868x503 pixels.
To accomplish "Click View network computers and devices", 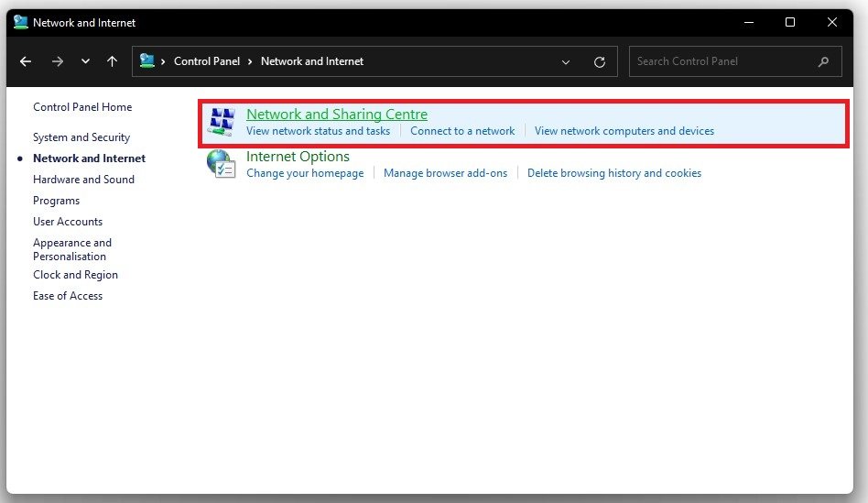I will pyautogui.click(x=624, y=131).
